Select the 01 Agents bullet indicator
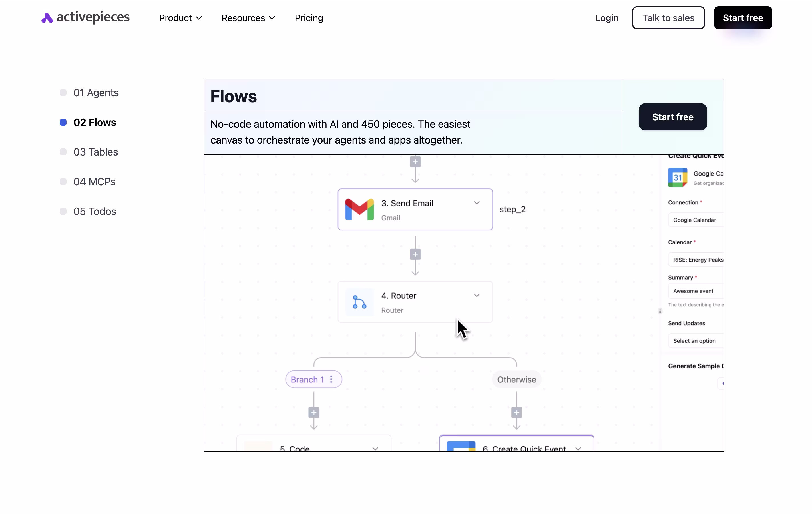The width and height of the screenshot is (812, 514). (63, 93)
